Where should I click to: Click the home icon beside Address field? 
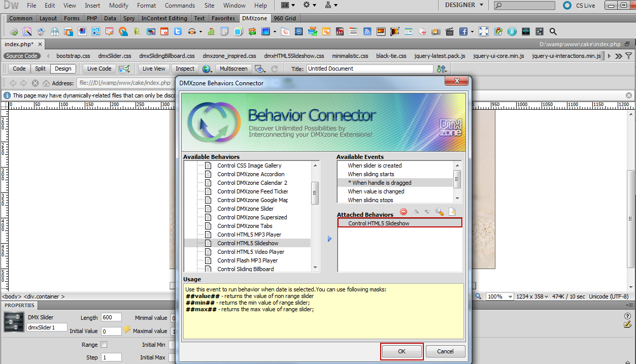click(x=46, y=83)
